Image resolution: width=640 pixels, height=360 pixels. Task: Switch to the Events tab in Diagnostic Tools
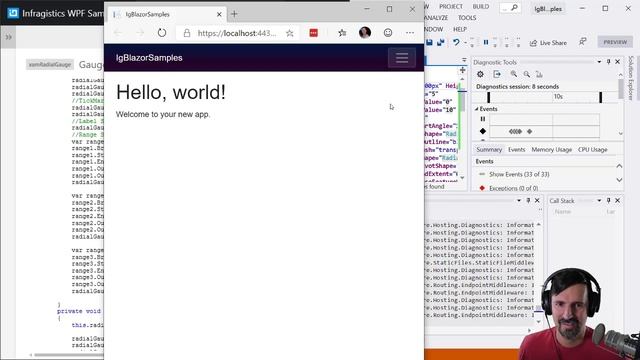coord(516,150)
